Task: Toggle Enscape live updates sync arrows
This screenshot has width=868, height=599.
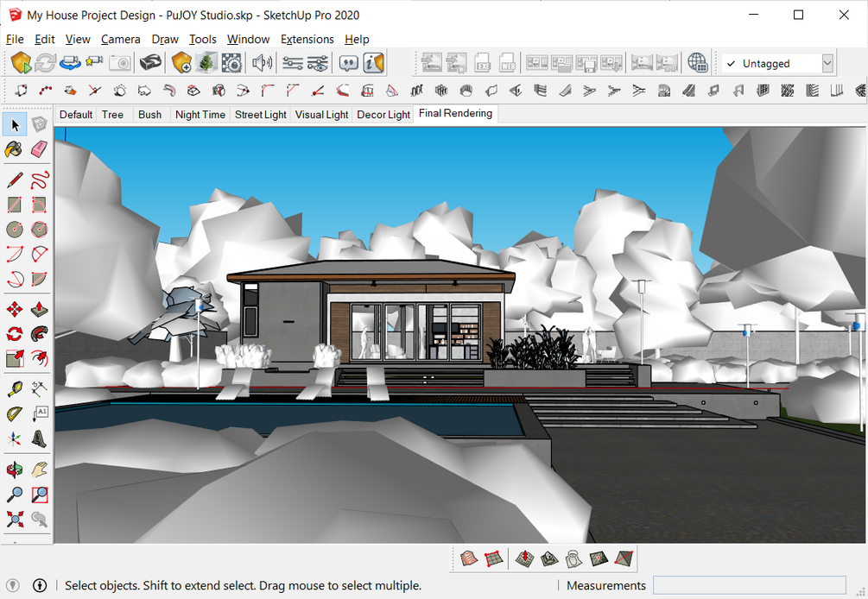Action: [x=46, y=62]
